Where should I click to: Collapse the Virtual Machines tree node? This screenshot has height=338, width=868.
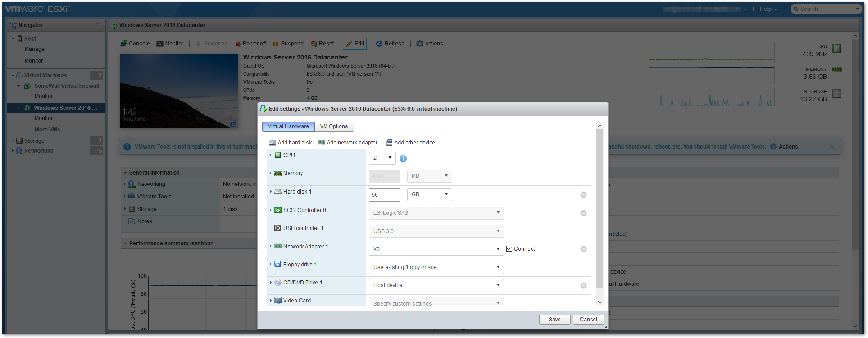(x=13, y=76)
